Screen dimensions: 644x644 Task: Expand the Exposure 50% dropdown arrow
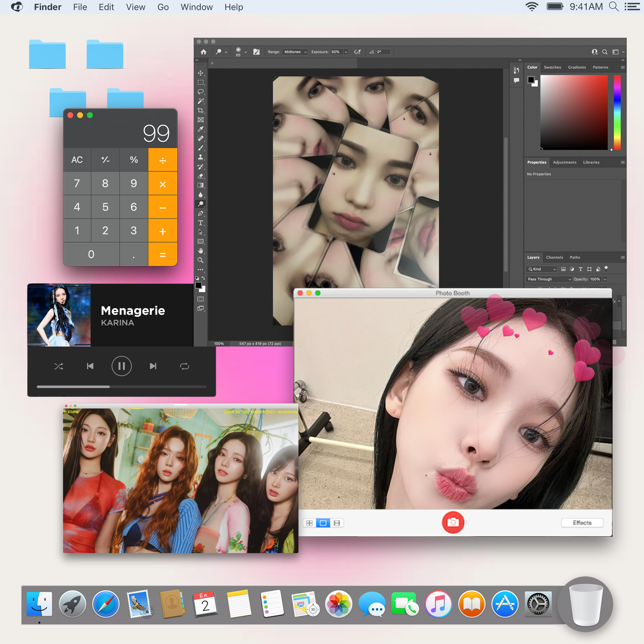pyautogui.click(x=346, y=52)
